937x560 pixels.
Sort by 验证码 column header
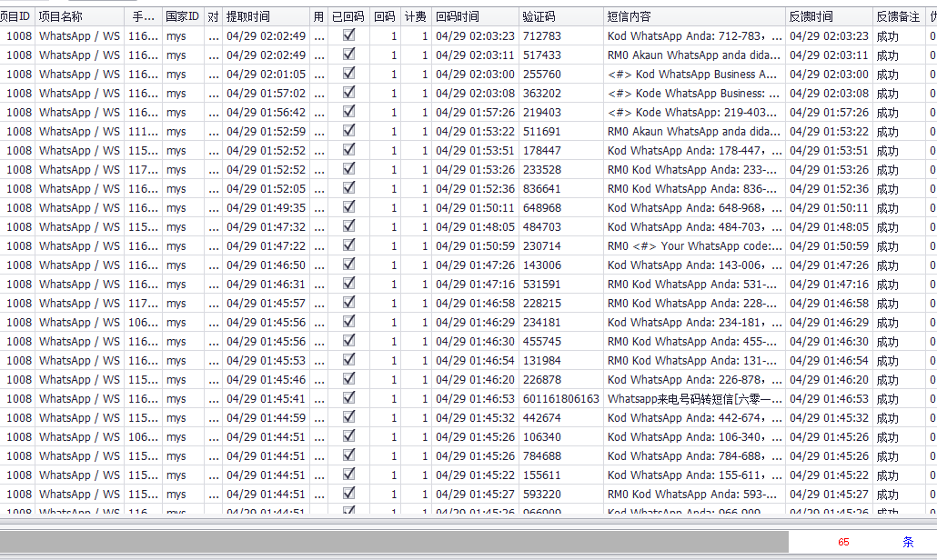click(x=561, y=16)
